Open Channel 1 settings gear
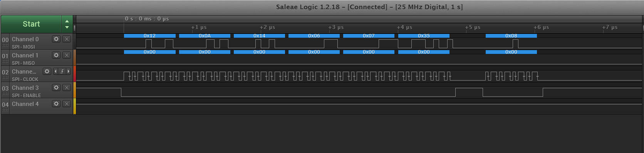 56,55
